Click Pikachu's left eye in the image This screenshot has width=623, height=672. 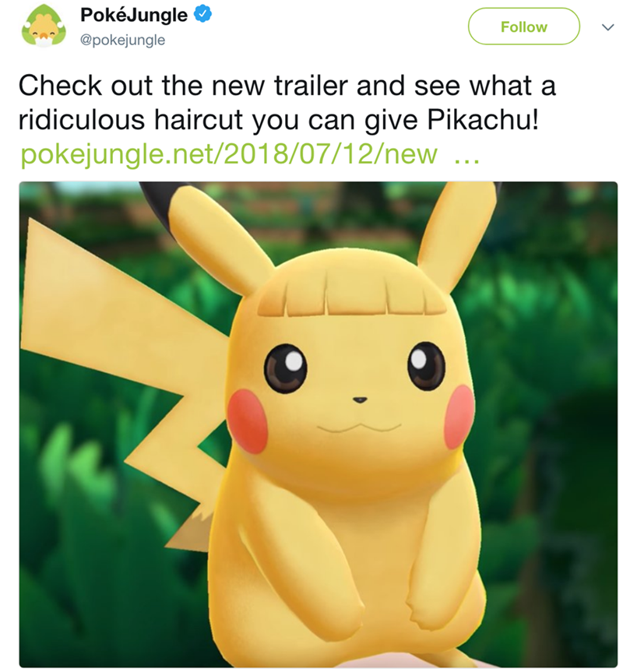pyautogui.click(x=285, y=368)
